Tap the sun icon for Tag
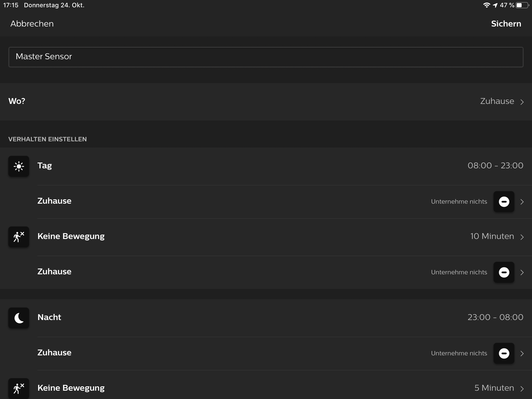The image size is (532, 399). tap(19, 166)
